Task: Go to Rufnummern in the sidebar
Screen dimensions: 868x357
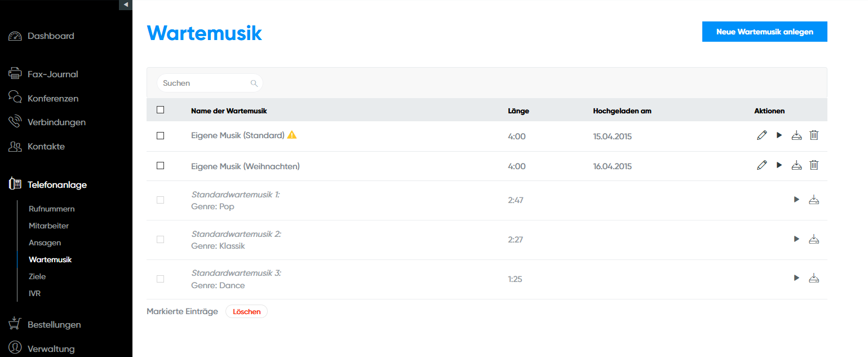Action: [52, 209]
